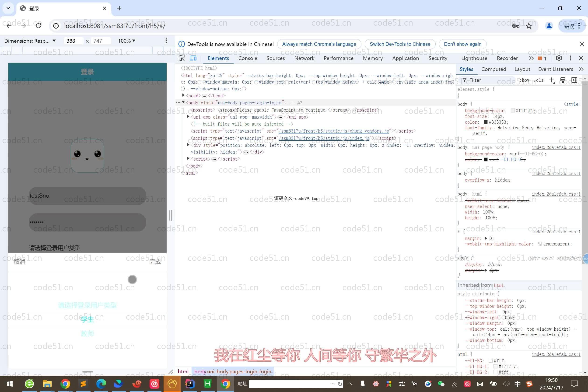
Task: Open the Lighthouse tab
Action: (474, 58)
